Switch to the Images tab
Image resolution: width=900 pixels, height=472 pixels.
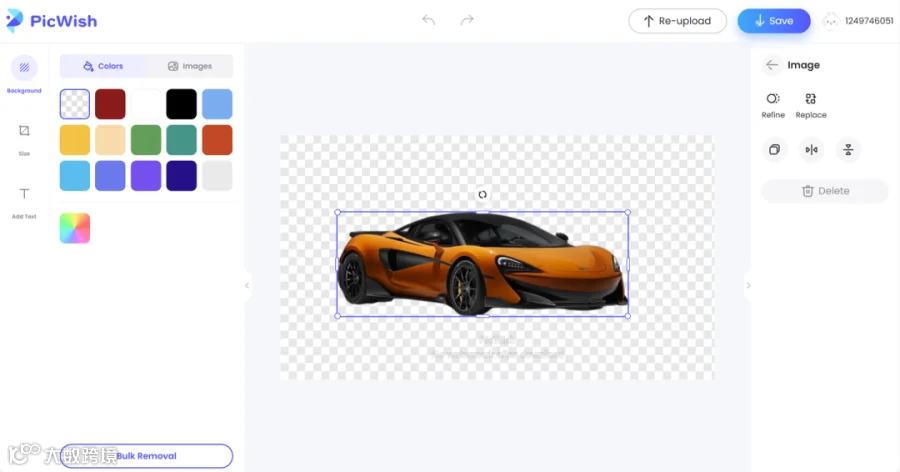(190, 66)
